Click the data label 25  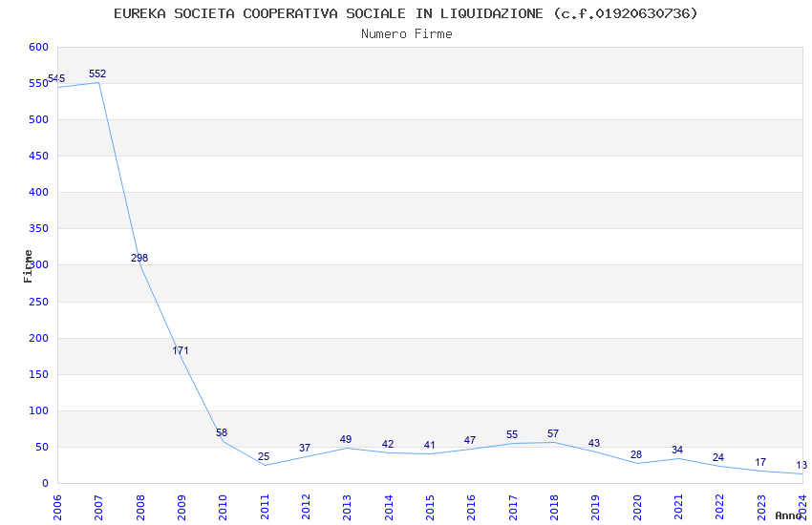[x=264, y=456]
